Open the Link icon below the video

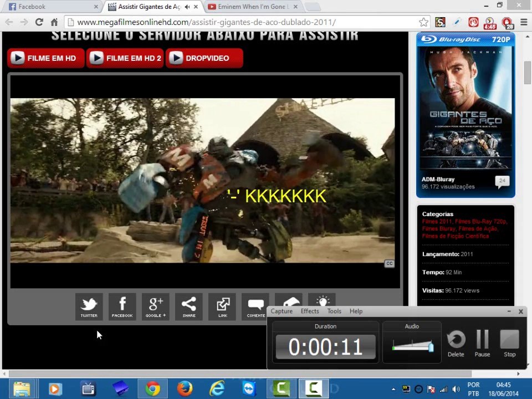(222, 306)
